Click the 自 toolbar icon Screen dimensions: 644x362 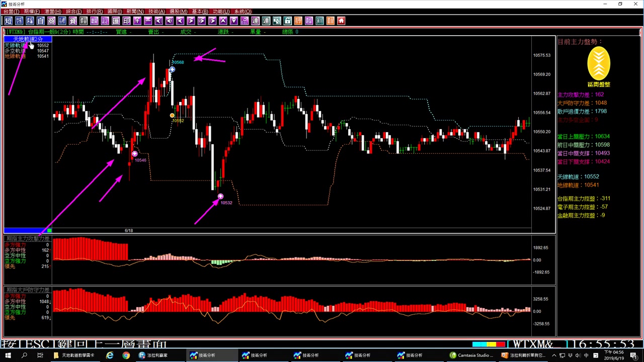click(40, 21)
